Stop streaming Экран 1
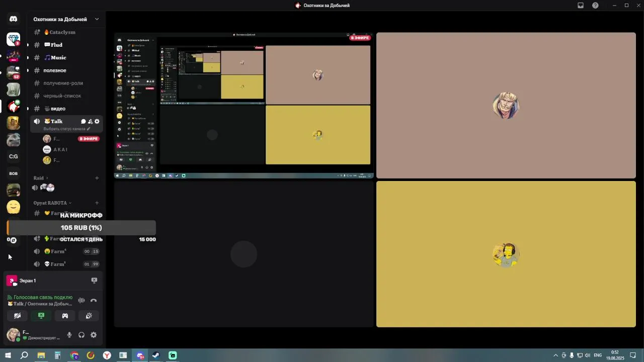Image resolution: width=644 pixels, height=362 pixels. pos(94,281)
